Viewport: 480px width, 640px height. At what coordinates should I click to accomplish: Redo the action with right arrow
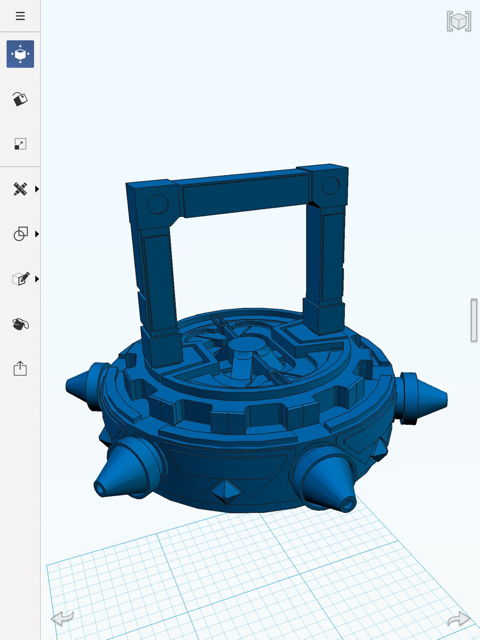pos(458,619)
